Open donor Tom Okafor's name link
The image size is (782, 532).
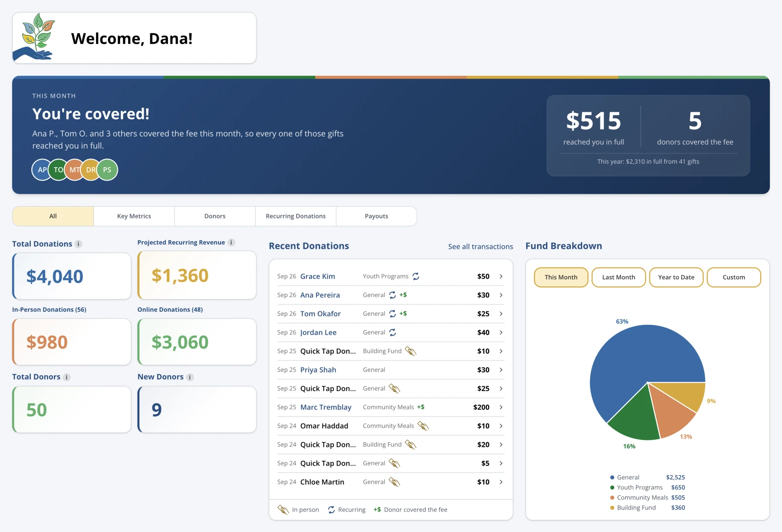tap(321, 314)
